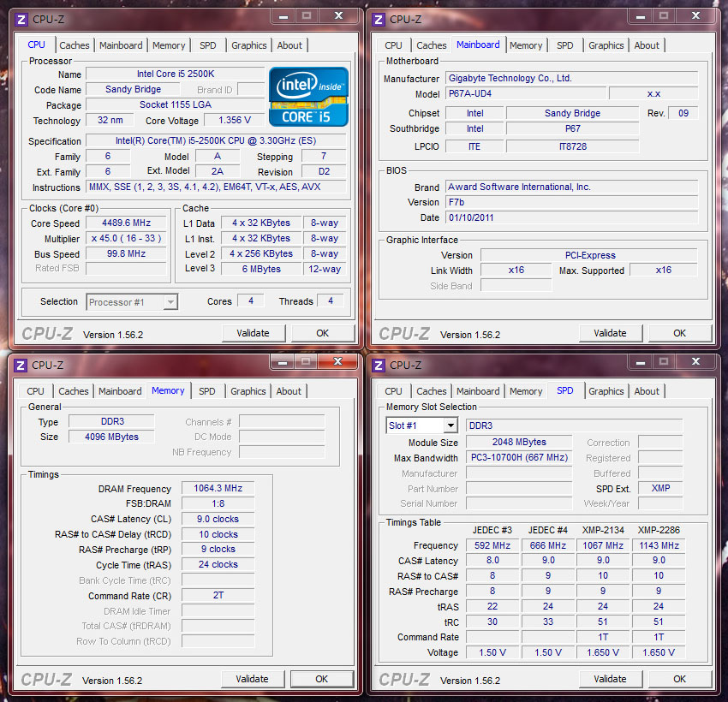Go to CPU tab in Memory window
Viewport: 728px width, 702px height.
pos(35,391)
